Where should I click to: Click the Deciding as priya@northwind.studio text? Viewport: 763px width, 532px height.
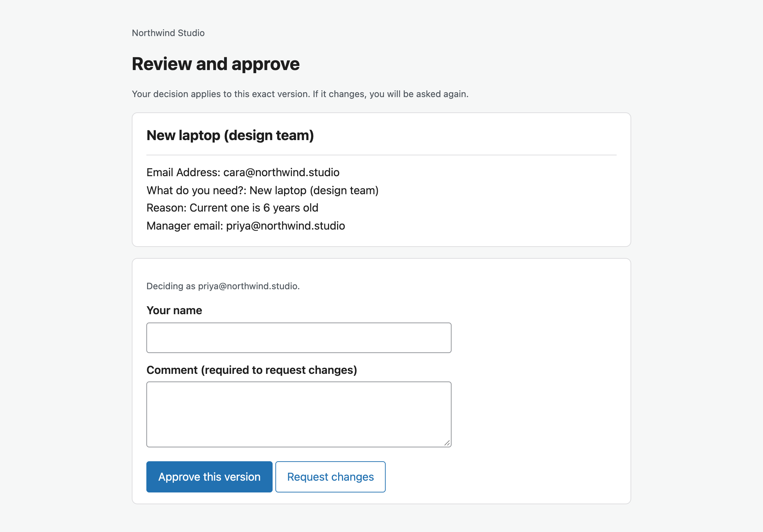pos(223,286)
